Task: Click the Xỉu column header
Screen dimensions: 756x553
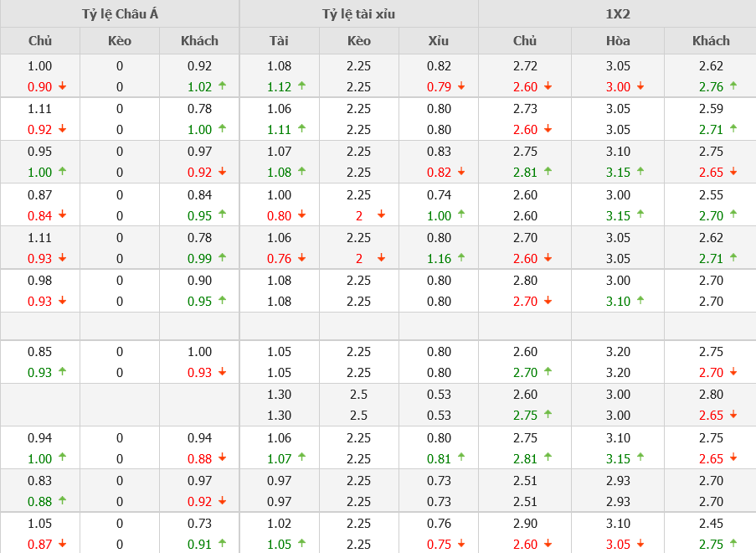Action: coord(439,40)
